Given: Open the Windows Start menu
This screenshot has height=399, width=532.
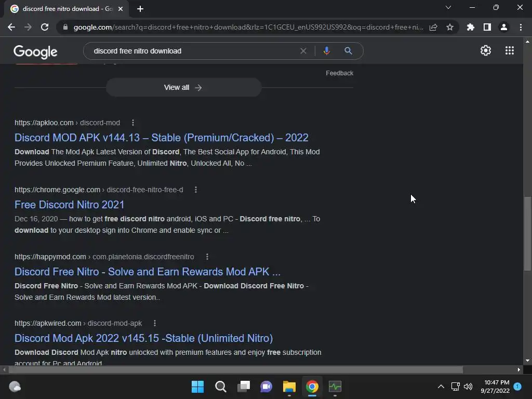Looking at the screenshot, I should (197, 387).
